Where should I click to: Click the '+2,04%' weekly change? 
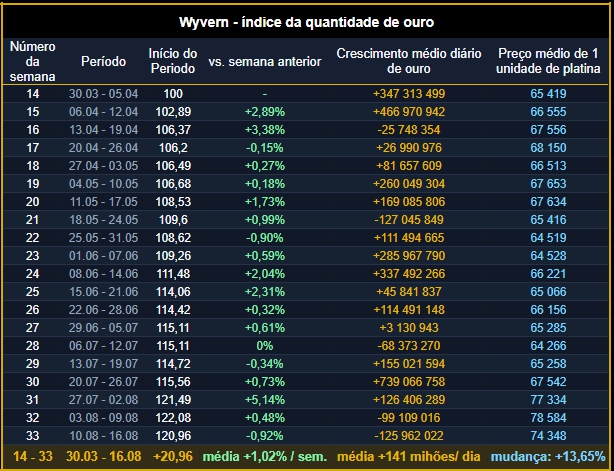265,274
